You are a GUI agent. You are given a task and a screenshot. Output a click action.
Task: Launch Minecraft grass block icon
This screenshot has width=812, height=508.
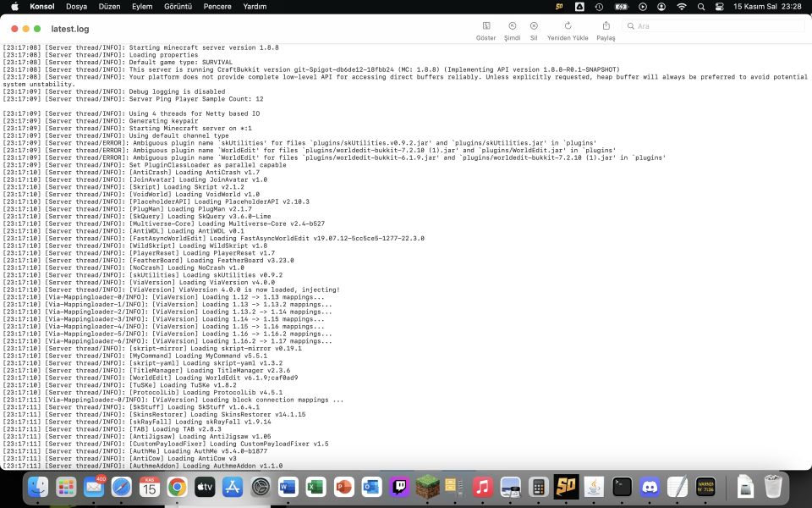[x=427, y=488]
